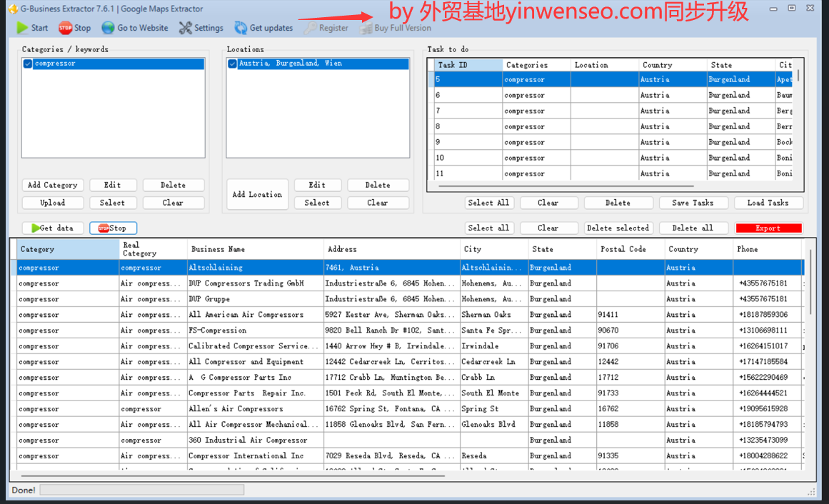The height and width of the screenshot is (504, 829).
Task: Click Real Category column header
Action: [154, 249]
